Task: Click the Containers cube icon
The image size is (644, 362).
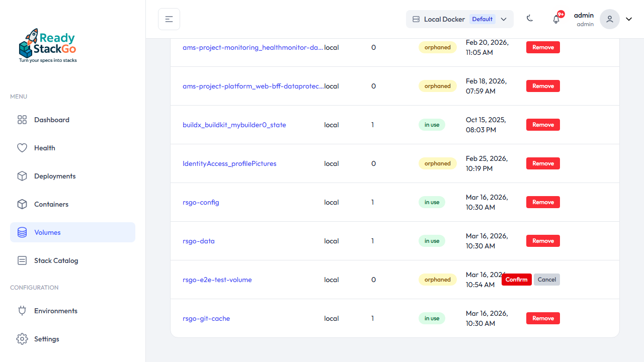Action: point(22,204)
